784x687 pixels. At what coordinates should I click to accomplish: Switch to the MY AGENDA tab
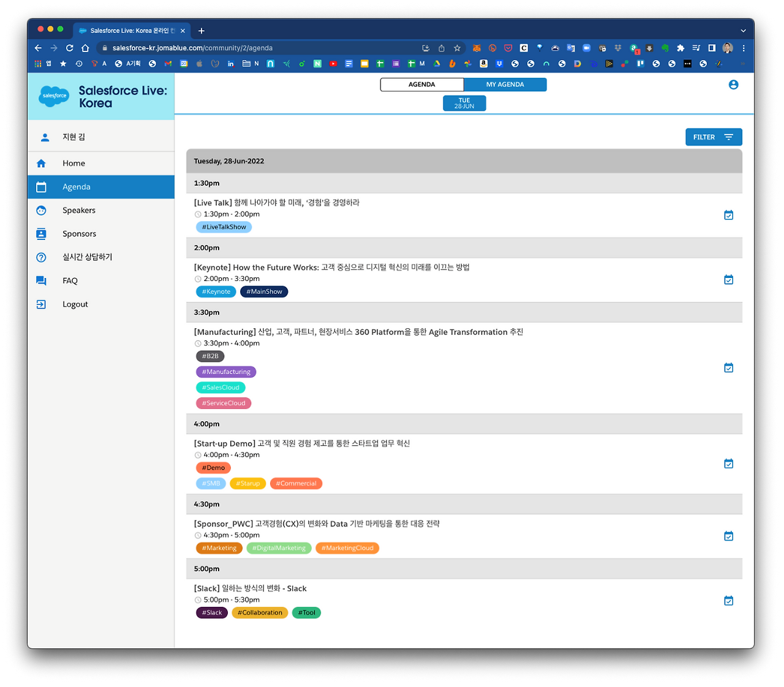click(505, 84)
